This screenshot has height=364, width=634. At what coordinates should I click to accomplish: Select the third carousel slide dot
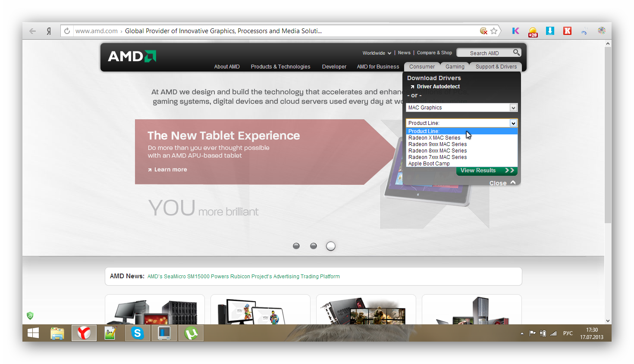(x=331, y=246)
